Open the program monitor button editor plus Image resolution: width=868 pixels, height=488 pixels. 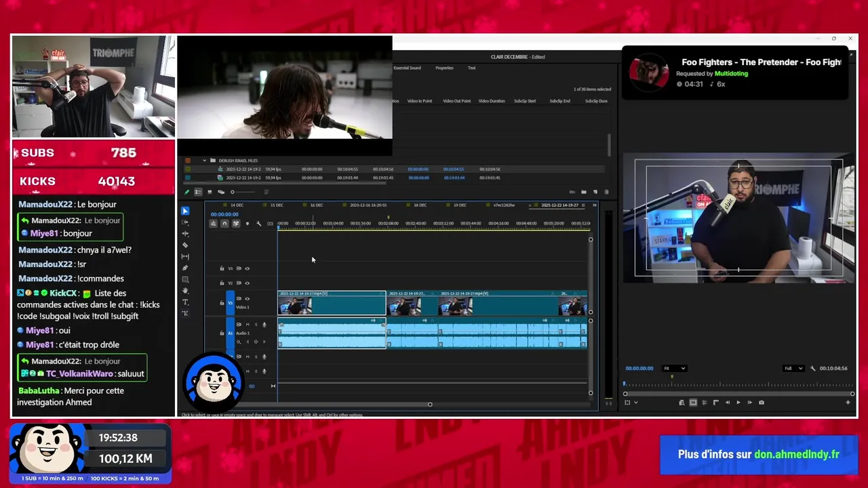[848, 403]
